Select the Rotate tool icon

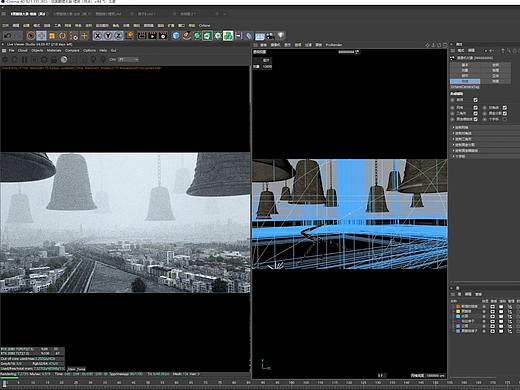tap(62, 35)
